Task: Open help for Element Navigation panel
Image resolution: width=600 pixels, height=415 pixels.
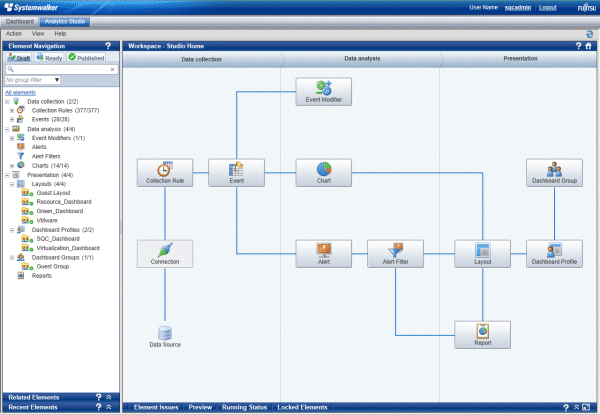Action: [x=108, y=46]
